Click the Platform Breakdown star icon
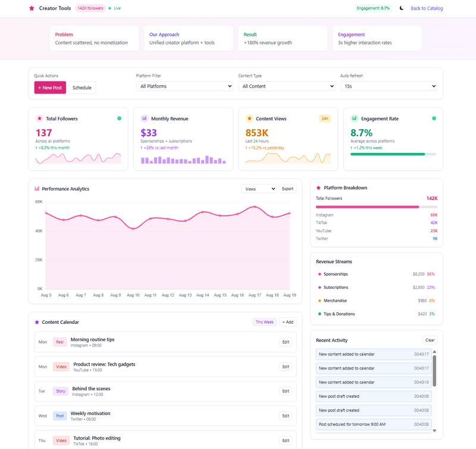The height and width of the screenshot is (449, 476). (x=318, y=188)
